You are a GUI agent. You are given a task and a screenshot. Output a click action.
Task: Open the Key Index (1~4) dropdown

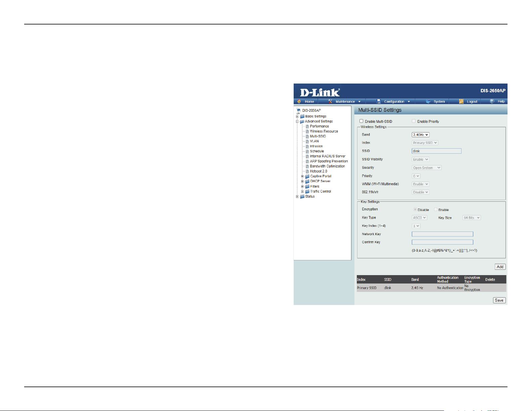click(416, 226)
